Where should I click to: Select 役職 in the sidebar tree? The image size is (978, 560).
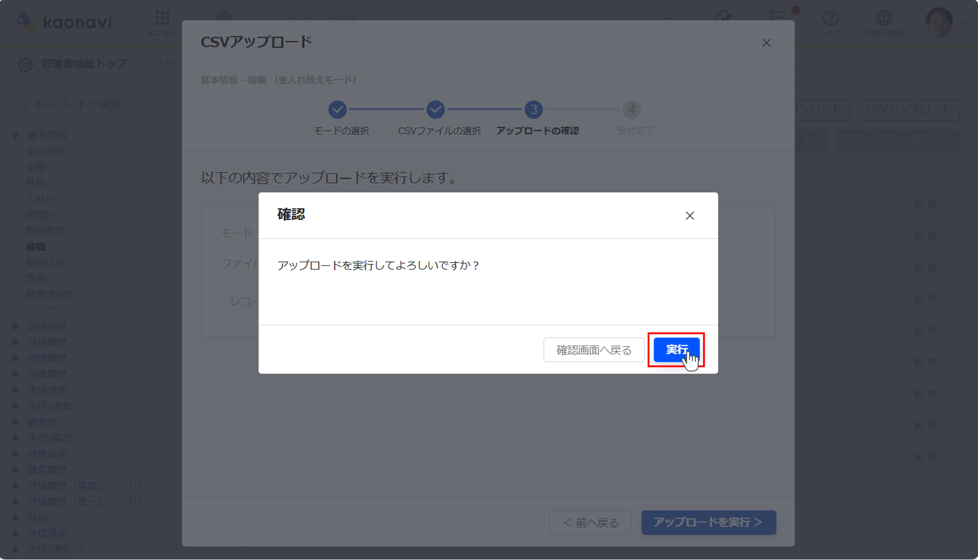point(36,247)
